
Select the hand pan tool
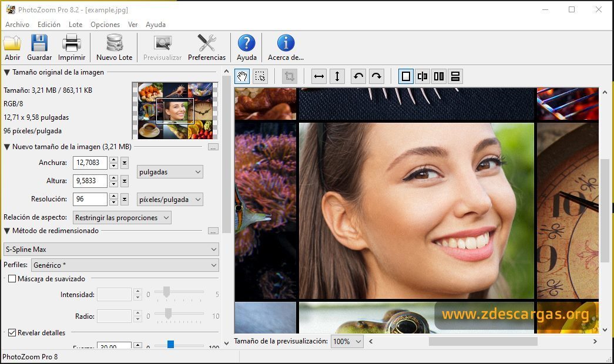tap(242, 76)
